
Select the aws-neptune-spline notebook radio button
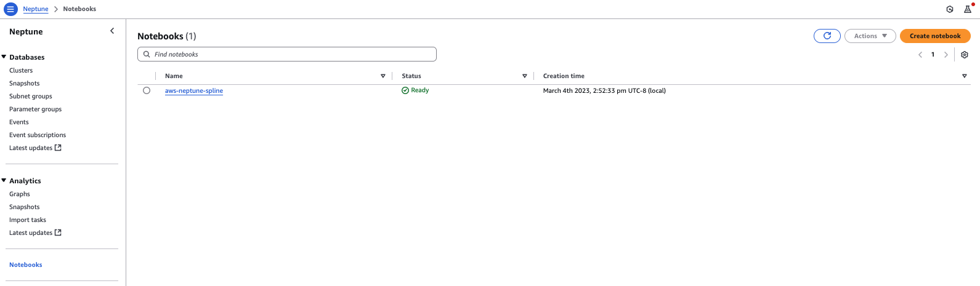[147, 90]
